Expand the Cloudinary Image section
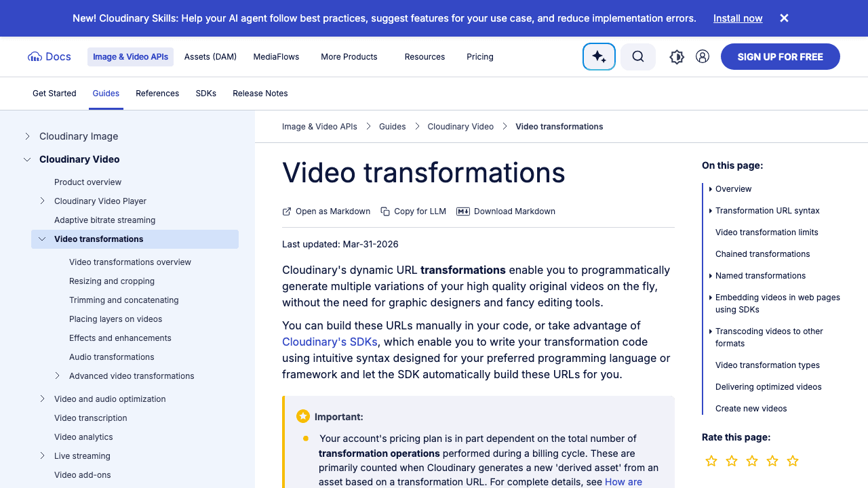 point(27,136)
